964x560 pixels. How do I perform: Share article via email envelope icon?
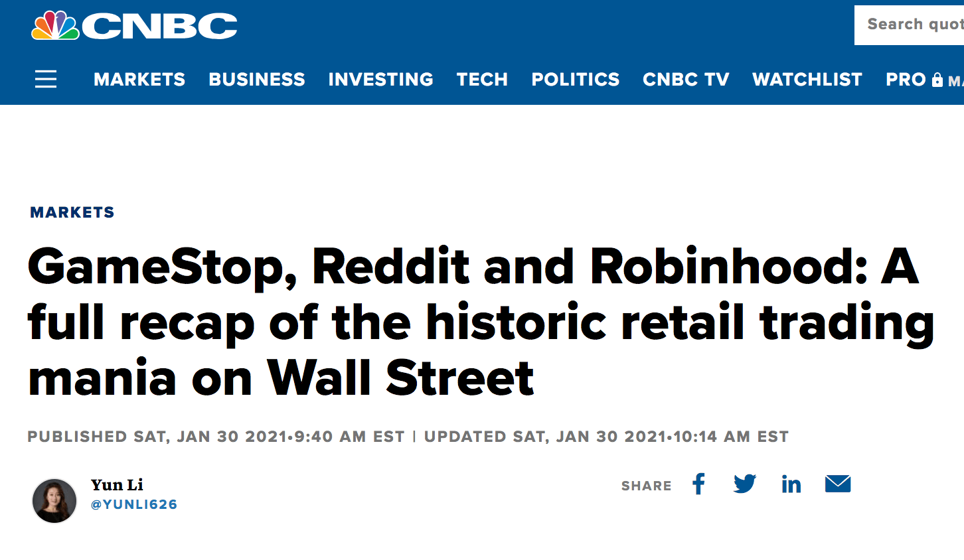[838, 484]
